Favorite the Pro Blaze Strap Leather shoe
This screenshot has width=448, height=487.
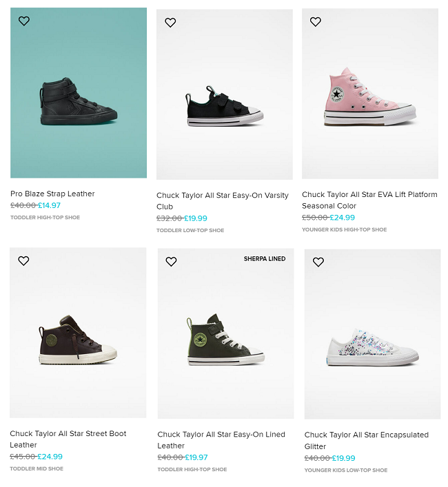click(24, 21)
